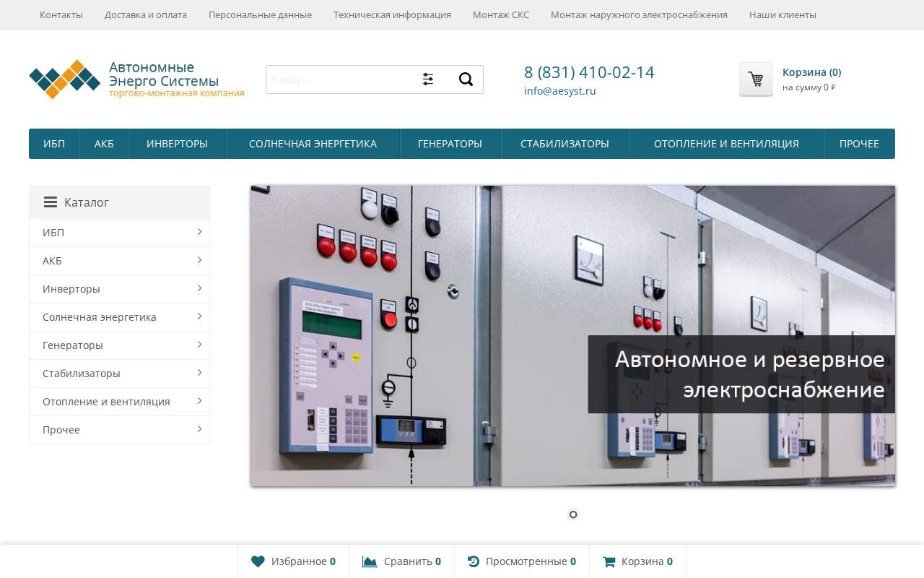
Task: Expand Инверторы catalog chevron
Action: point(199,288)
